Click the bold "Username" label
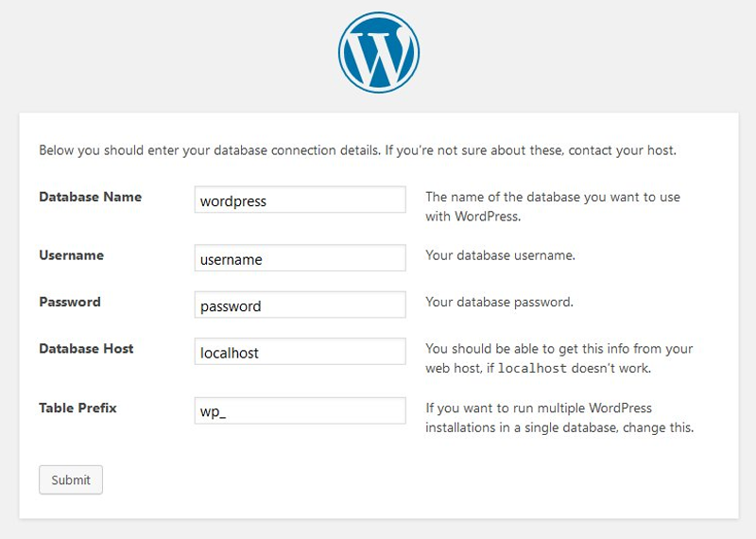The image size is (756, 539). 71,255
